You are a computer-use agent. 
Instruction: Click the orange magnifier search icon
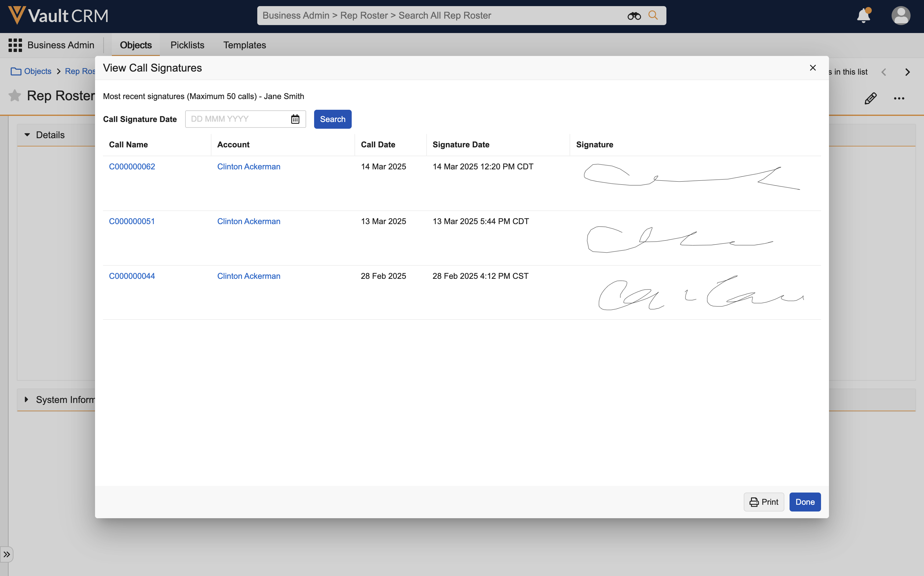point(653,16)
